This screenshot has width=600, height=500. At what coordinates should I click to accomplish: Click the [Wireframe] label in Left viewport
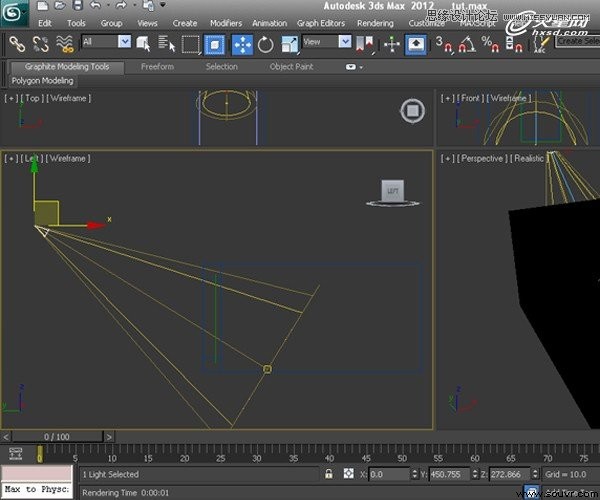67,158
